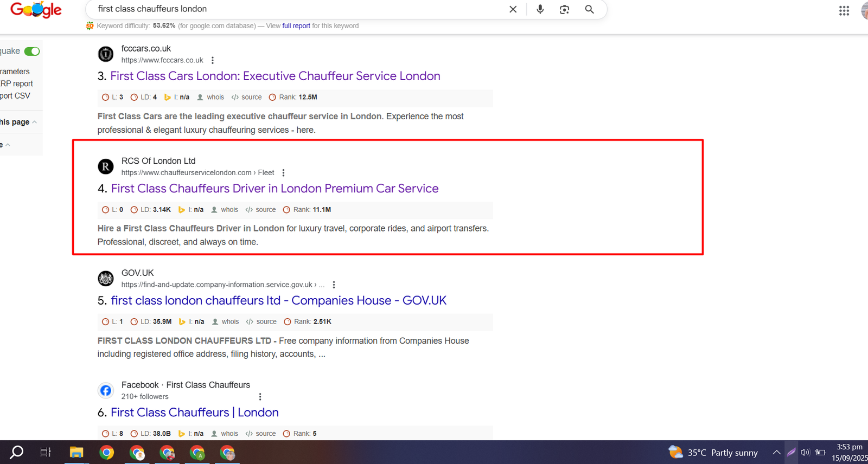
Task: View full report for keyword difficulty
Action: click(x=296, y=26)
